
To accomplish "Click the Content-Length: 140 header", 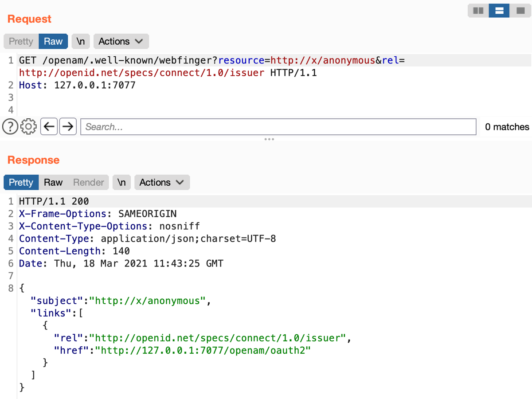I will [74, 251].
